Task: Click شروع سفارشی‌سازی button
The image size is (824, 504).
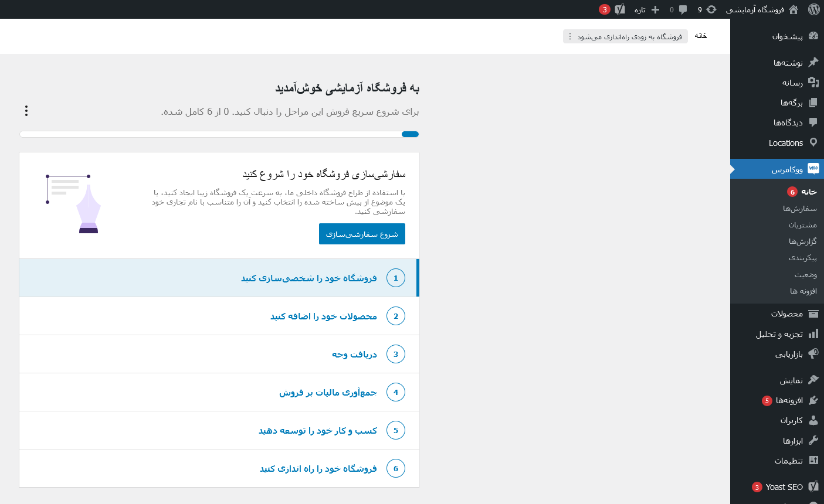Action: [x=362, y=234]
